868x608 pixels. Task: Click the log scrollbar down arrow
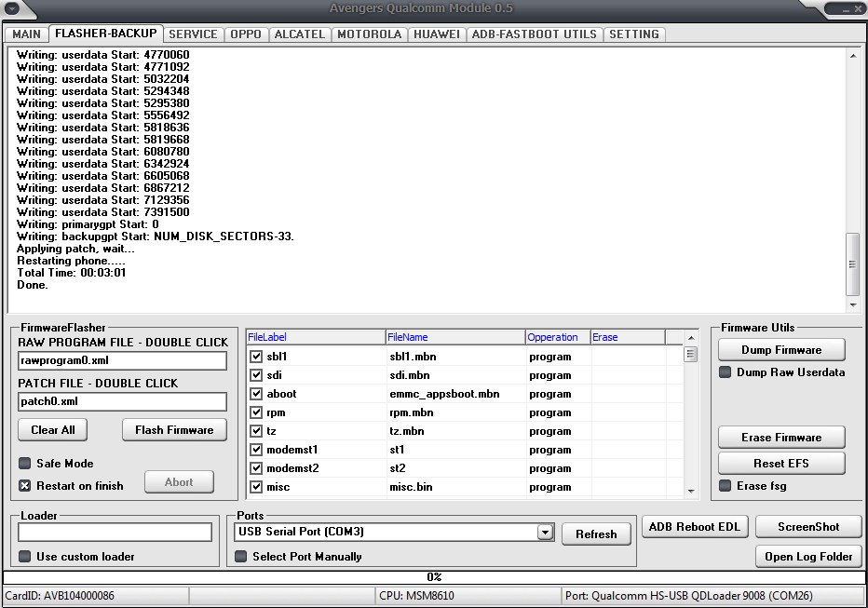(853, 304)
